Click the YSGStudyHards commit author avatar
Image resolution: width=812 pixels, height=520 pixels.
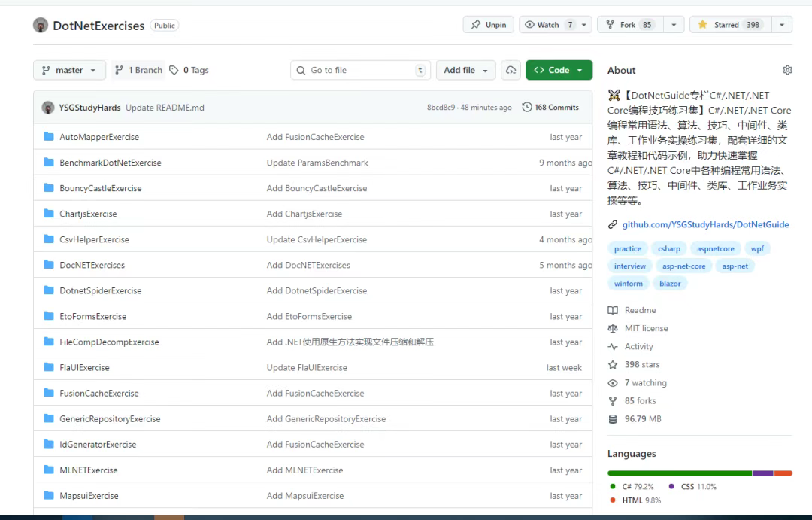[x=48, y=108]
